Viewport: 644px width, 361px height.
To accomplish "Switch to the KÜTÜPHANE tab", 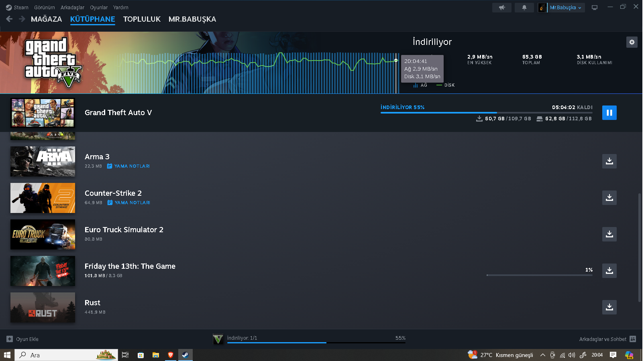I will pos(93,19).
